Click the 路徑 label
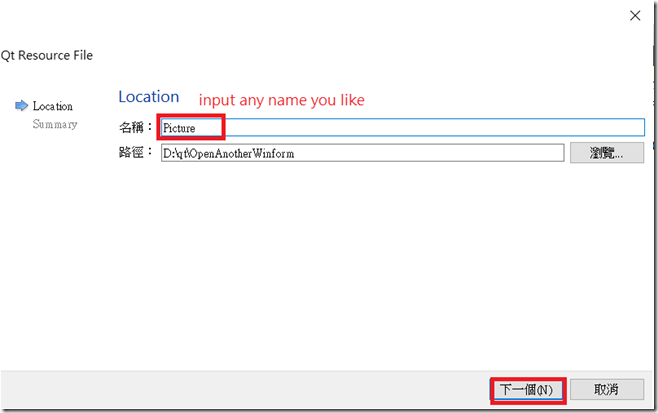Screen dimensions: 658x413 (135, 152)
